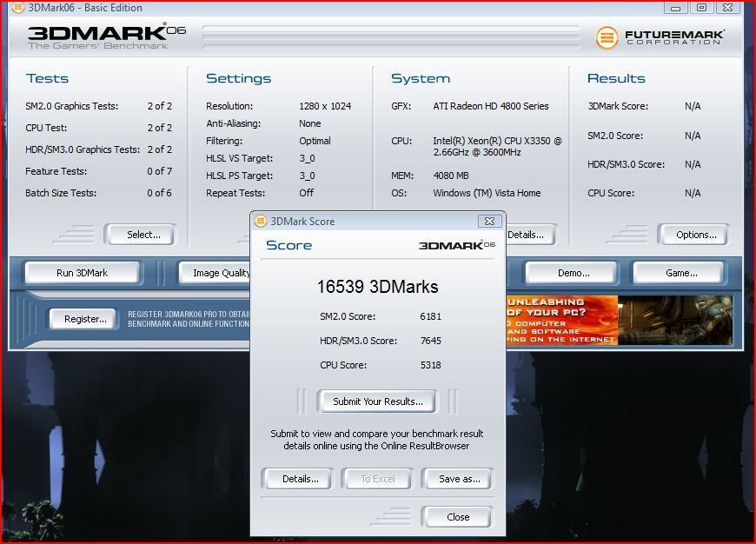Screen dimensions: 756x544
Task: Click the Batch Size Tests count 0 of 6
Action: pos(160,193)
